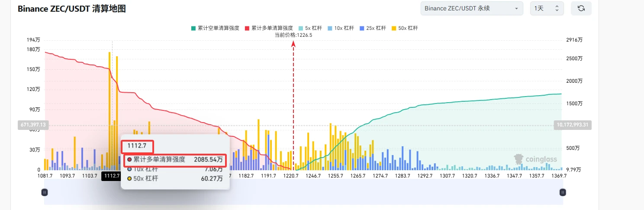Click the 2916万 right axis label

tap(574, 40)
